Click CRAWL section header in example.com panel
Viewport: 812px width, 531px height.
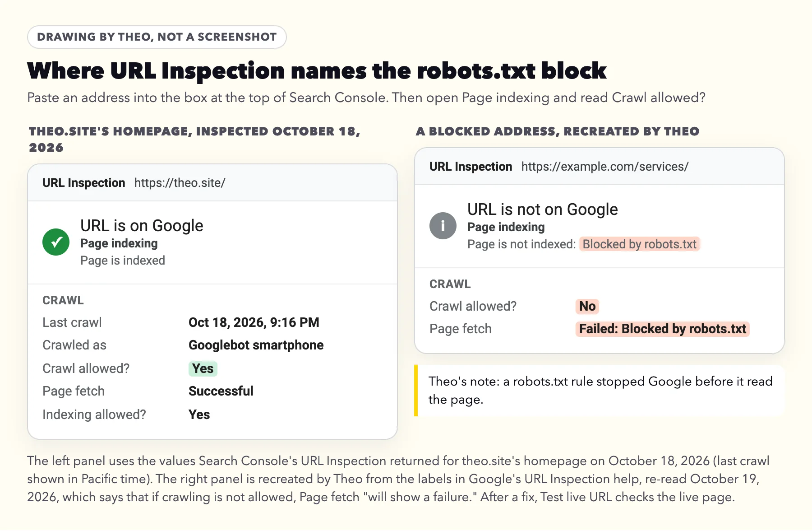click(450, 284)
